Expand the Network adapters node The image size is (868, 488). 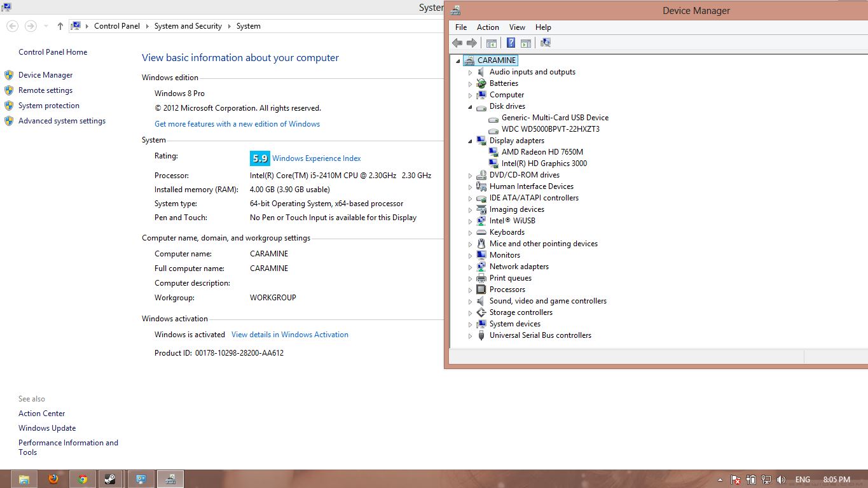pyautogui.click(x=471, y=267)
